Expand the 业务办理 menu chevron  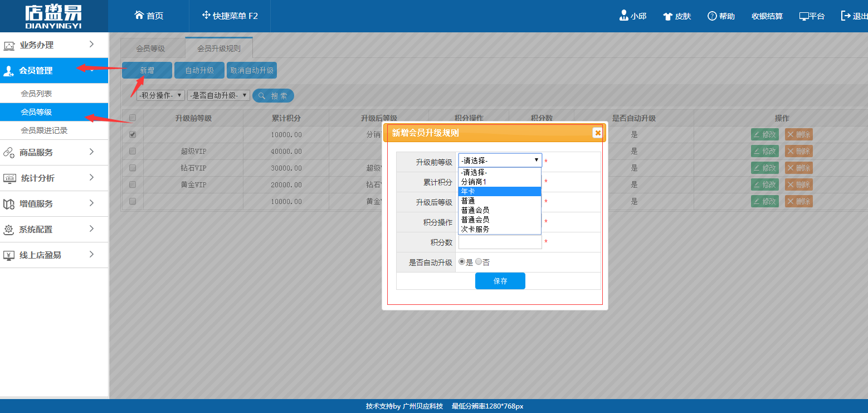tap(91, 44)
